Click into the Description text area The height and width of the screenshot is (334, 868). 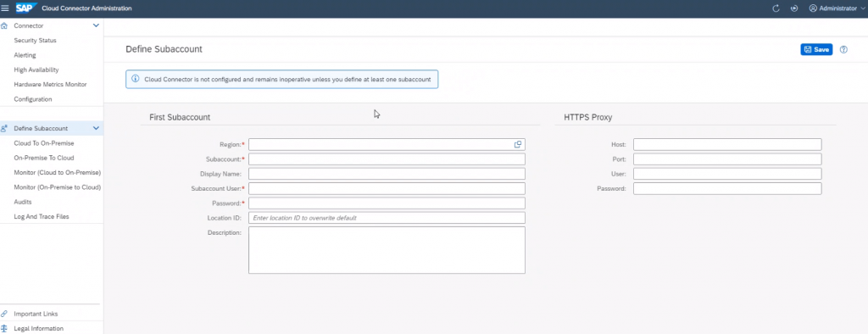click(x=387, y=250)
